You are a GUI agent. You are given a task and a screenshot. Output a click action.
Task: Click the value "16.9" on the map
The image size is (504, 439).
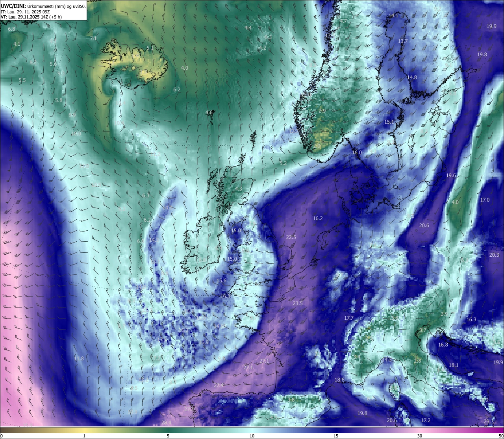tap(204, 343)
